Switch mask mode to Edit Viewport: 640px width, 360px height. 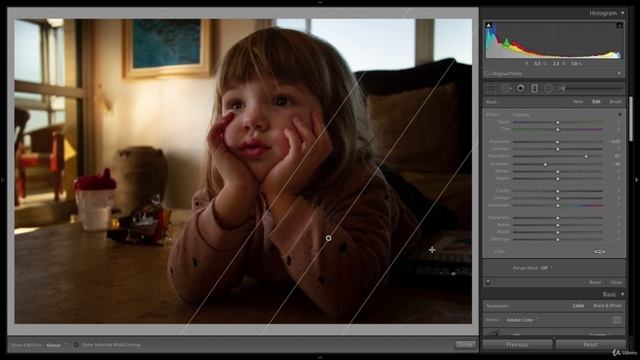(x=596, y=102)
